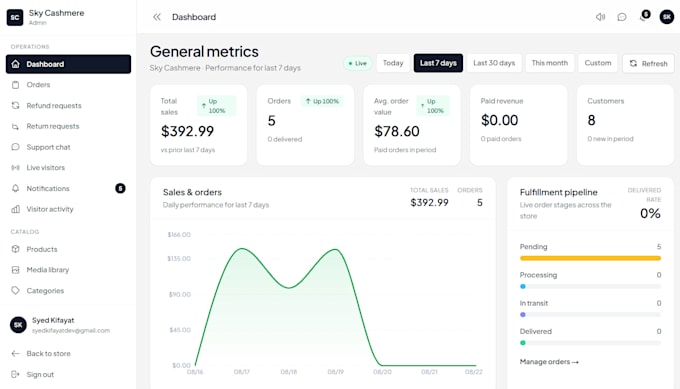Click the SC store logo icon
This screenshot has height=389, width=680.
click(x=15, y=17)
